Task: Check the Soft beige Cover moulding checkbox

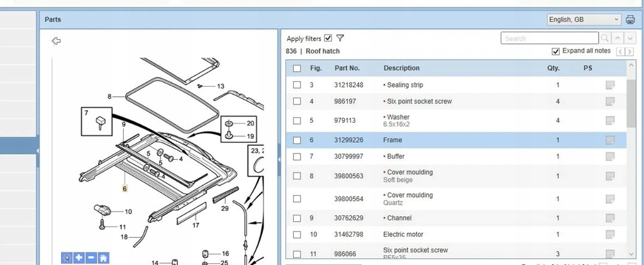Action: (297, 176)
